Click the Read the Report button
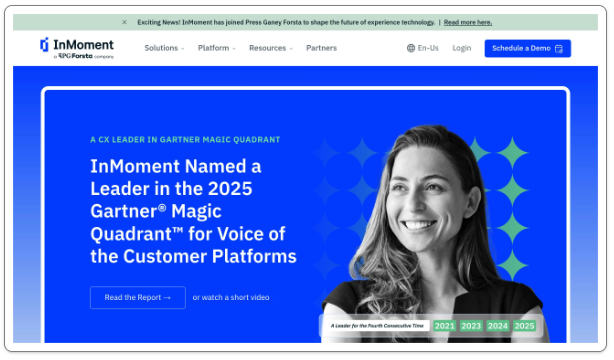 pos(138,298)
